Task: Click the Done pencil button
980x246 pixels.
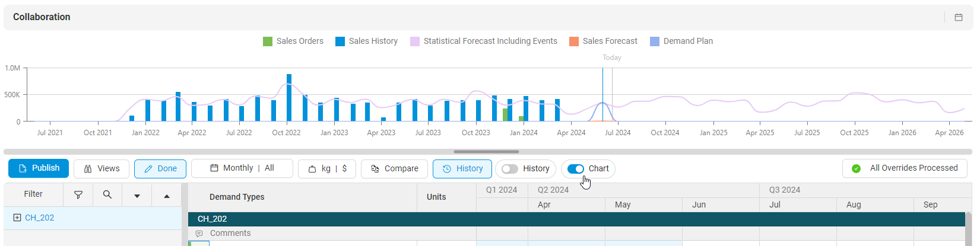Action: coord(160,169)
